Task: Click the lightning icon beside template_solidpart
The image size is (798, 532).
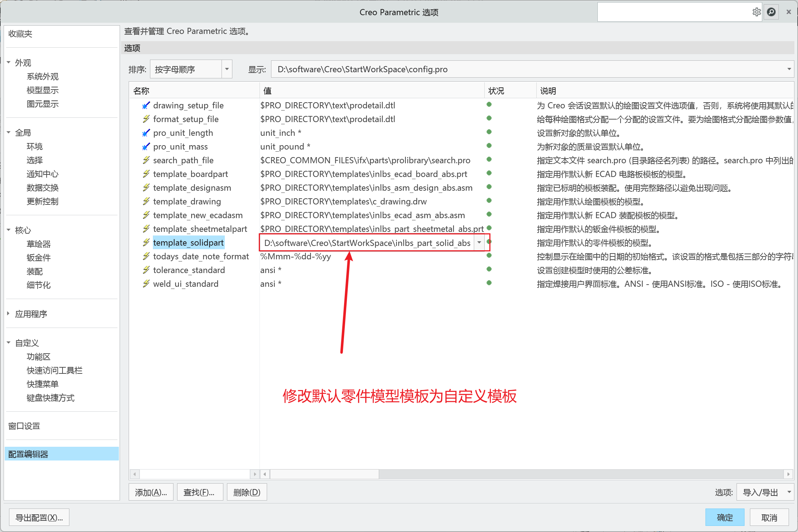Action: [146, 242]
